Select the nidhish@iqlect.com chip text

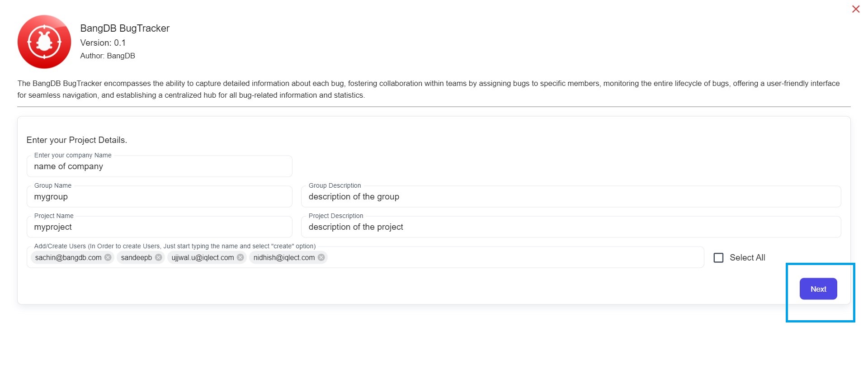pyautogui.click(x=284, y=257)
